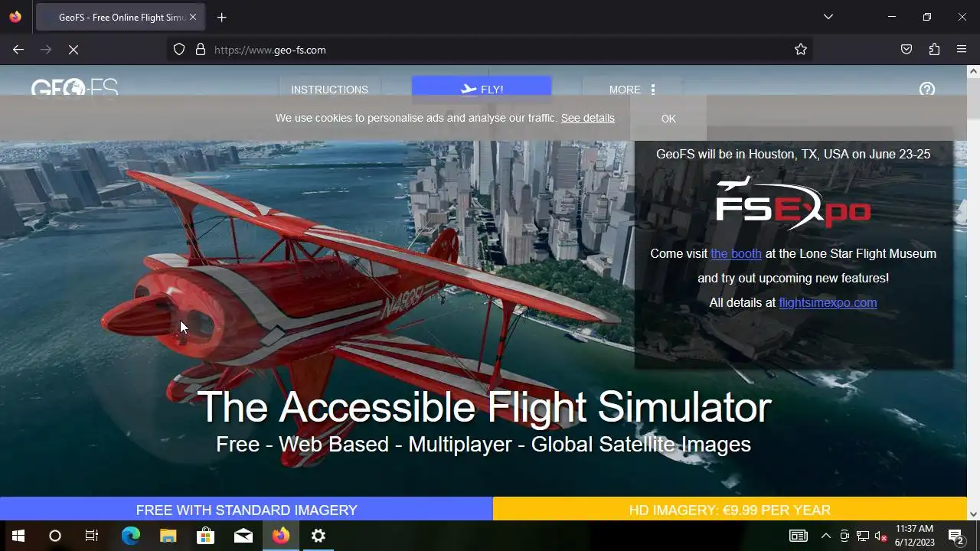Select HD IMAGERY €9.99 PER YEAR banner
This screenshot has width=980, height=551.
730,510
